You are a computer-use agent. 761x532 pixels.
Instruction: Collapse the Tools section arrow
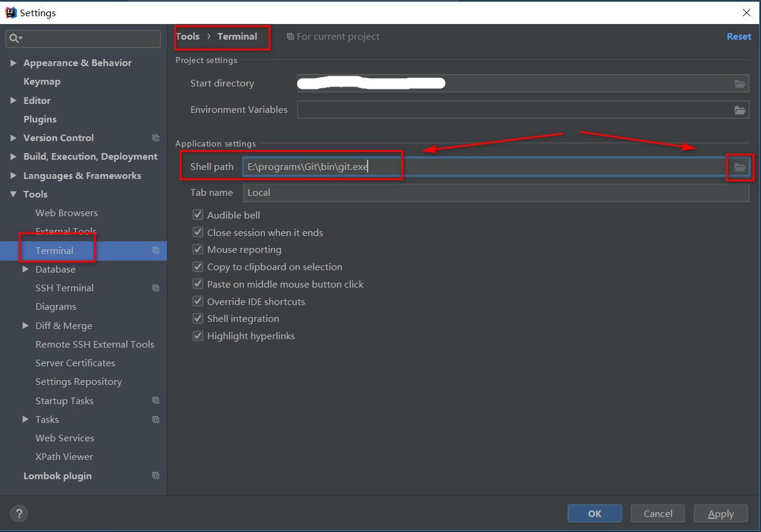point(13,195)
